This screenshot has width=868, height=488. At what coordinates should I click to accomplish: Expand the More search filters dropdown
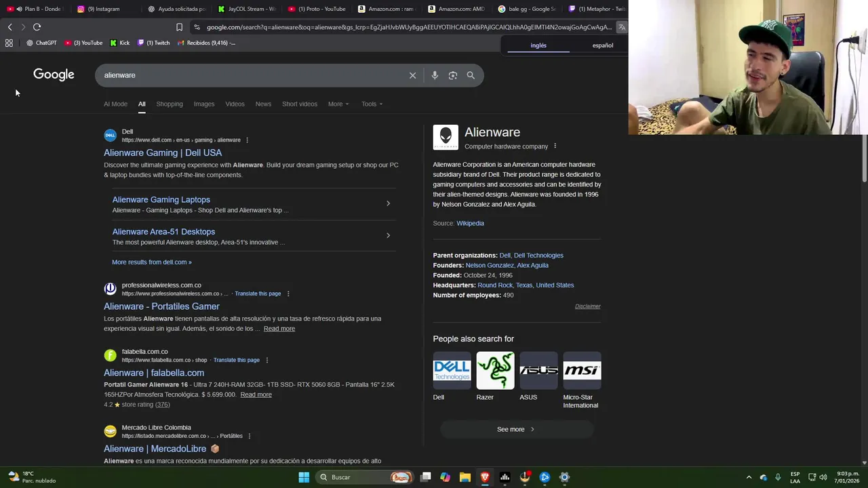pos(338,104)
